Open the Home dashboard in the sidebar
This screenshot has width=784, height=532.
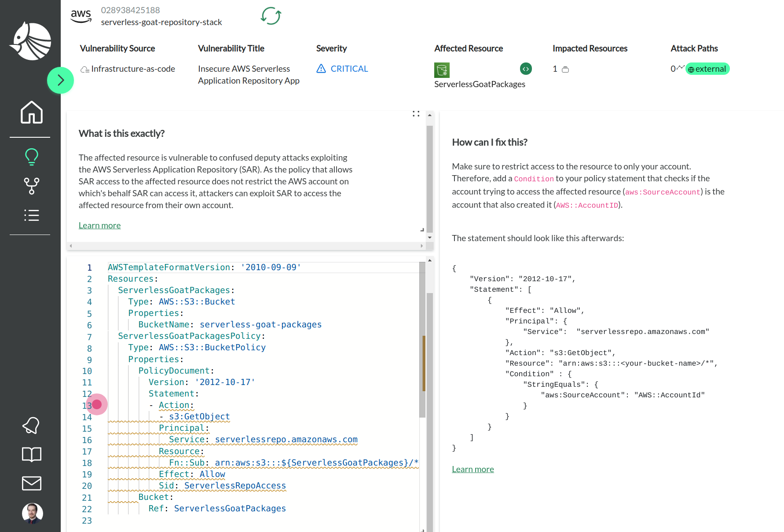pyautogui.click(x=31, y=113)
